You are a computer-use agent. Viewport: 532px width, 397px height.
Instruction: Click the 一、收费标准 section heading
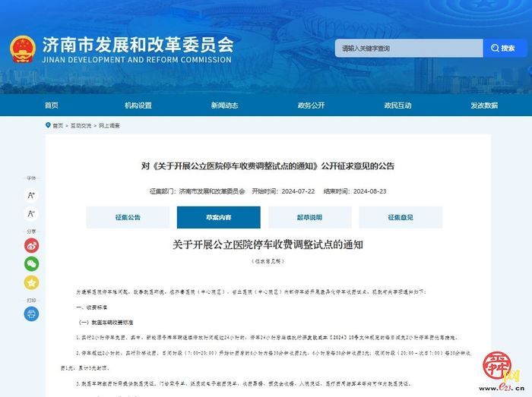tap(92, 307)
